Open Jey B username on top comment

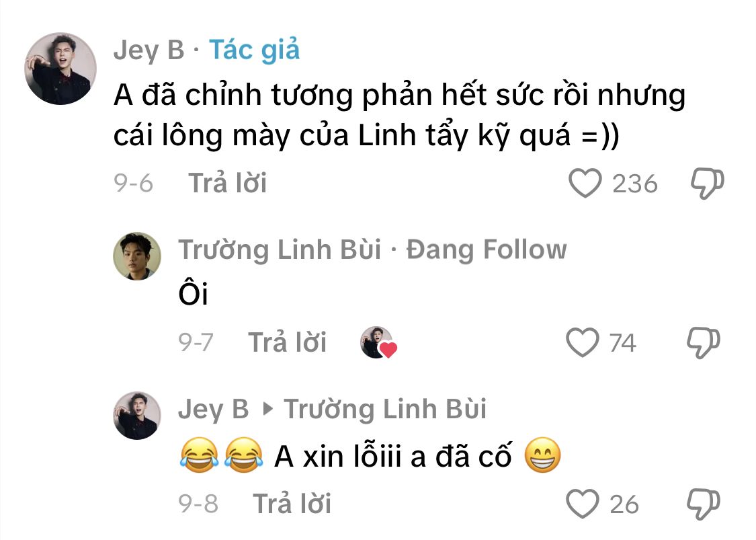149,50
